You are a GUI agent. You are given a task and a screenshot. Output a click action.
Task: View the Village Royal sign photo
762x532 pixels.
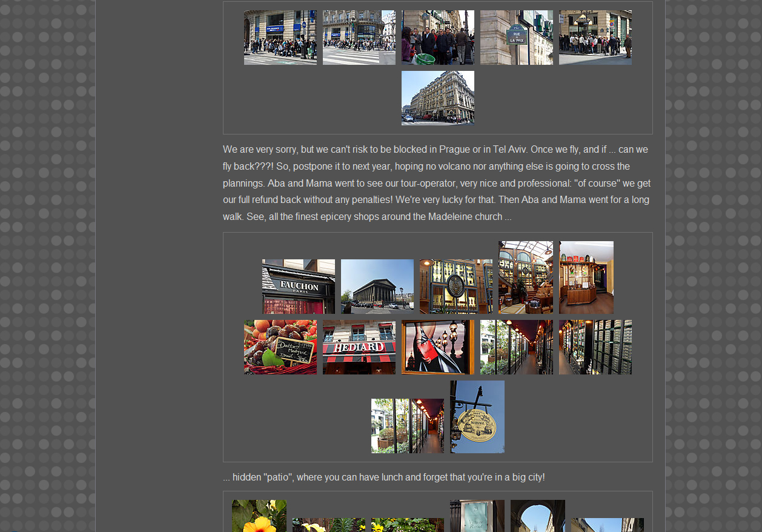477,516
